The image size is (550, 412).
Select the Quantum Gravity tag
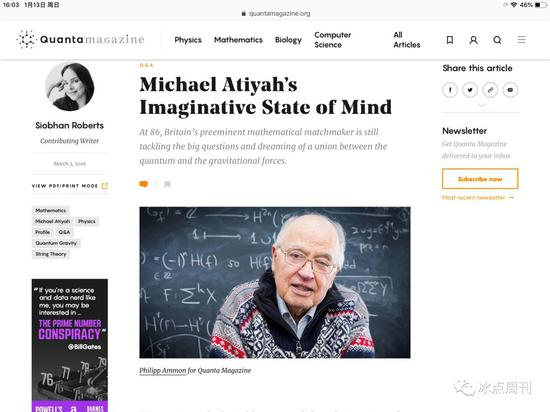click(x=56, y=243)
